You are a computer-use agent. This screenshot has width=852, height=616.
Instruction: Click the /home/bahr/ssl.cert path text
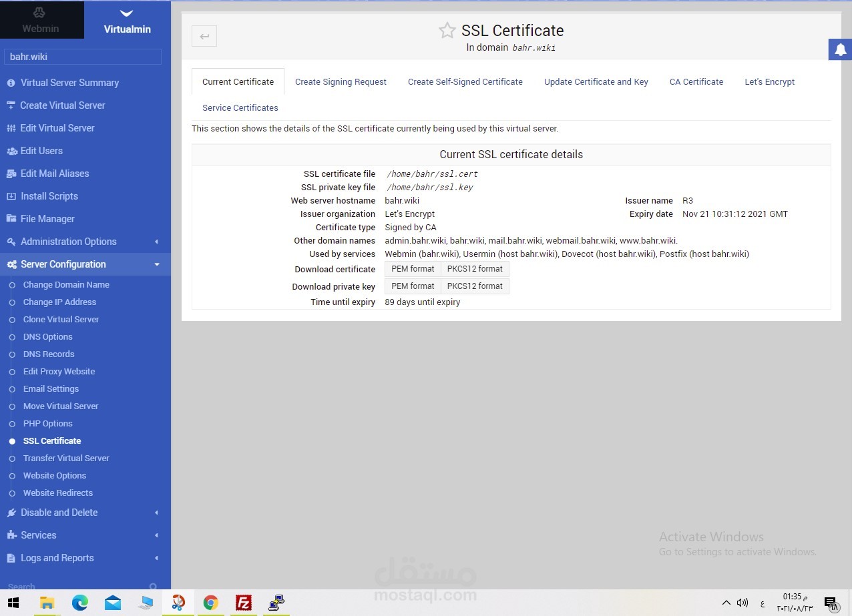pyautogui.click(x=432, y=174)
